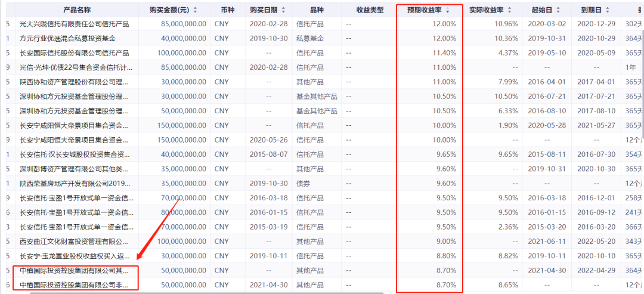The height and width of the screenshot is (294, 644).
Task: Click the 债券 type cell
Action: pos(303,183)
